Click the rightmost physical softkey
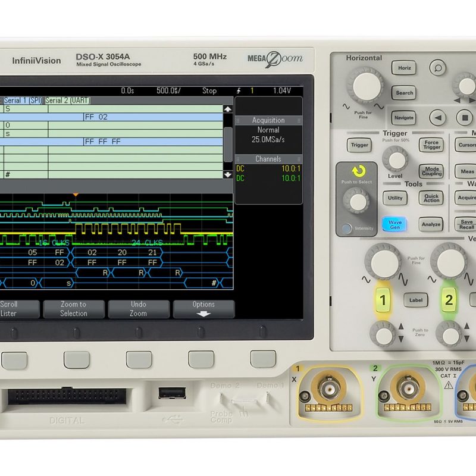Image resolution: width=476 pixels, height=476 pixels. (263, 359)
